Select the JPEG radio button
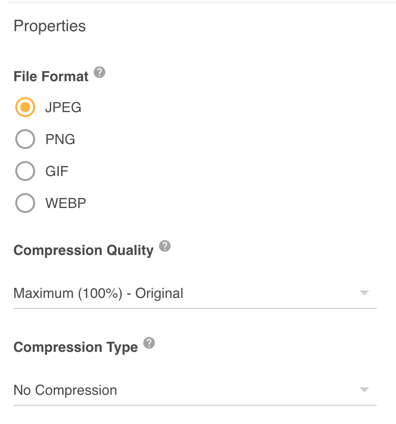 click(25, 107)
